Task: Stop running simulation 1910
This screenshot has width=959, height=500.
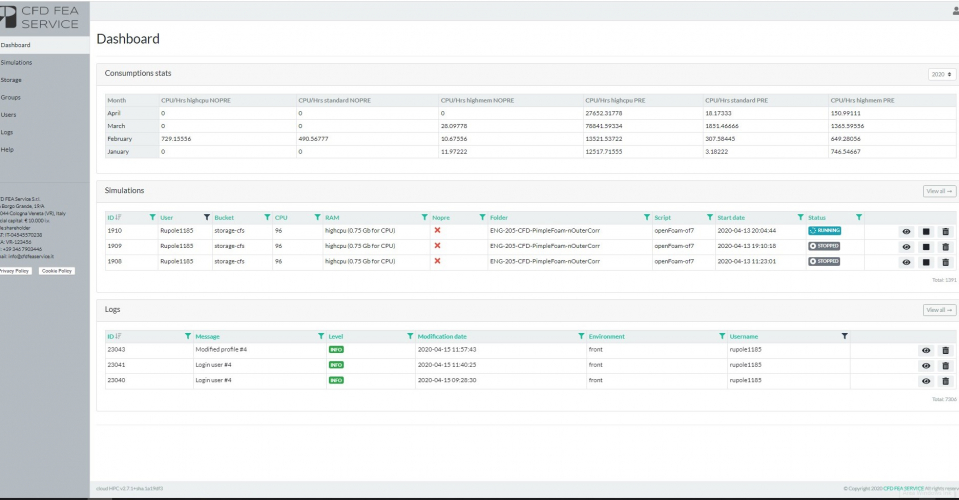Action: click(926, 232)
